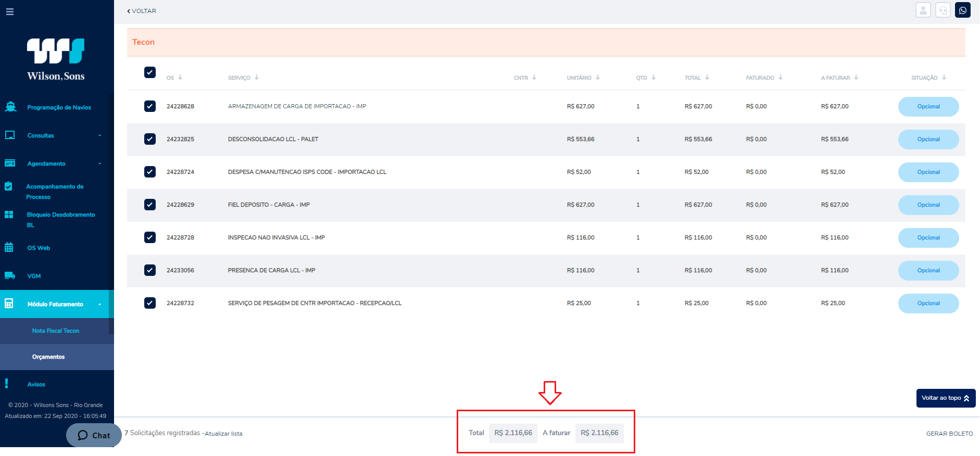Viewport: 980px width, 456px height.
Task: Uncheck the select-all header checkbox
Action: point(150,72)
